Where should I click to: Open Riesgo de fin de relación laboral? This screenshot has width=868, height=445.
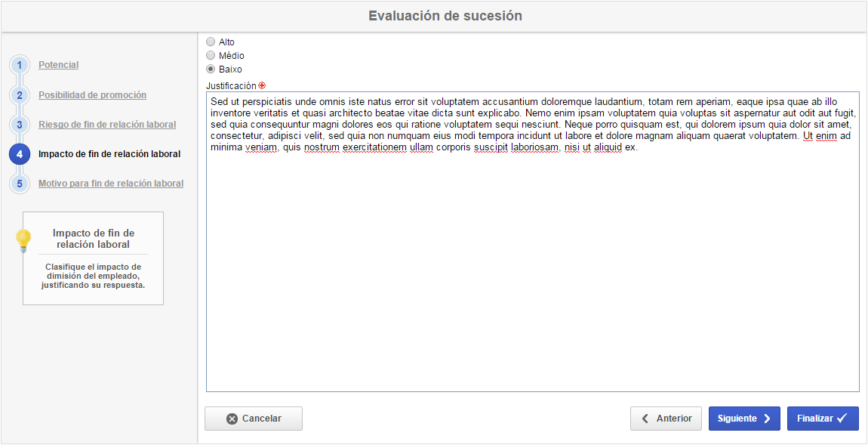click(107, 124)
